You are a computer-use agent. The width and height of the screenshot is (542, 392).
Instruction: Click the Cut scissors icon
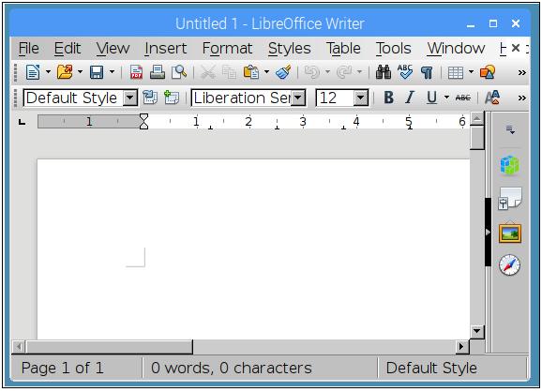point(208,72)
